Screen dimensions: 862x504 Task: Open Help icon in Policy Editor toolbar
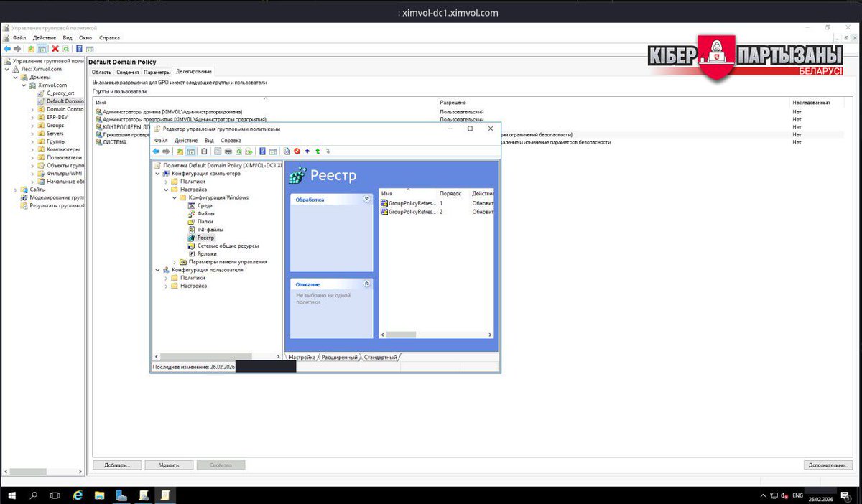coord(263,151)
